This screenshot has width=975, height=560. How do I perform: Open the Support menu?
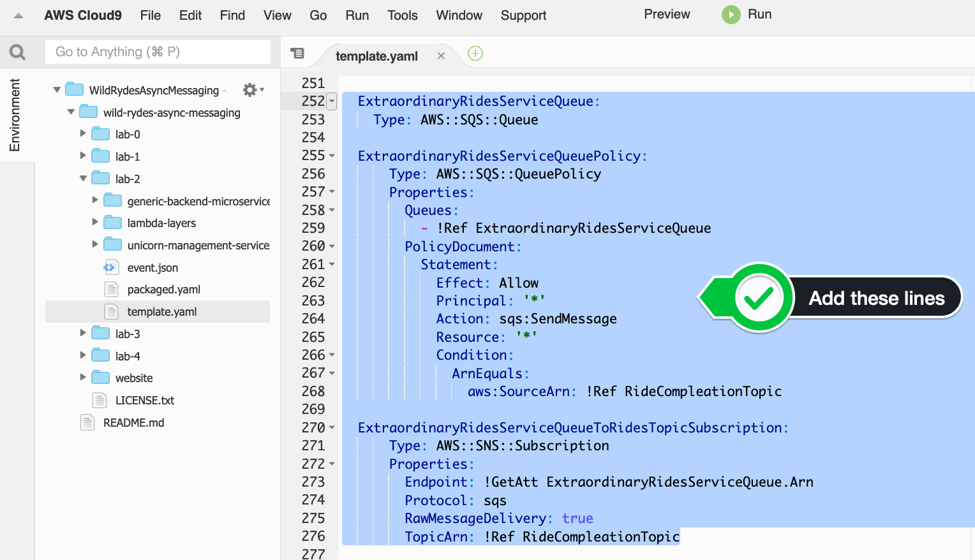(523, 15)
